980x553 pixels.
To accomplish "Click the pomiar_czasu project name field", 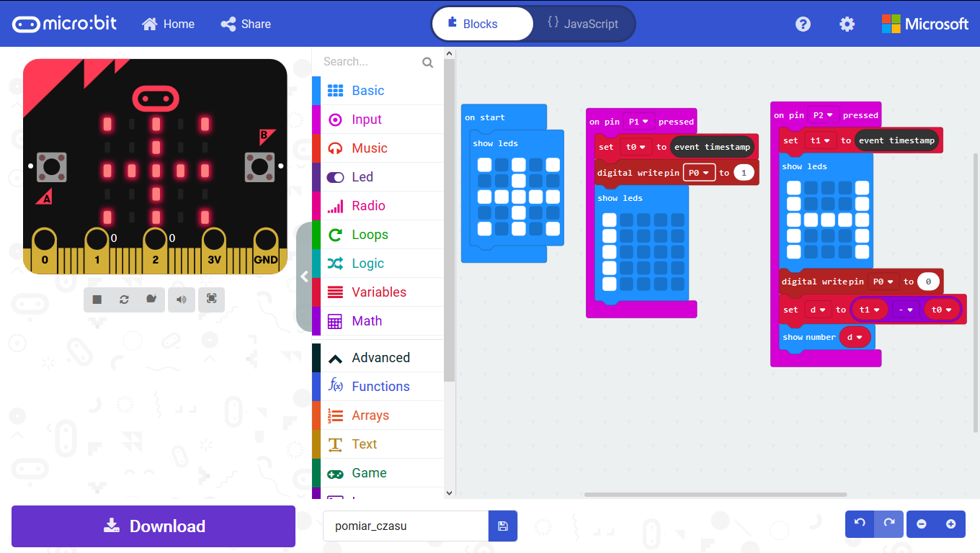I will pos(406,526).
